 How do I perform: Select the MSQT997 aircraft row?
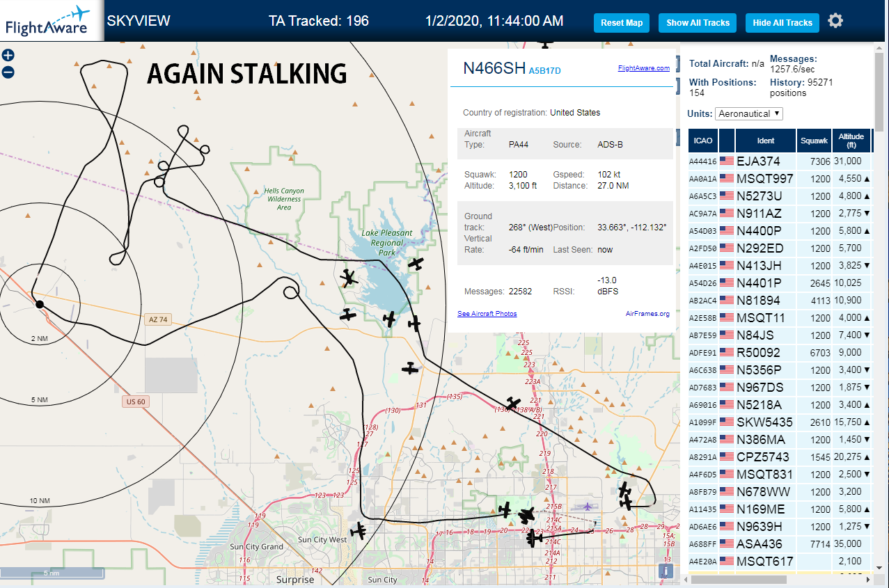[781, 178]
